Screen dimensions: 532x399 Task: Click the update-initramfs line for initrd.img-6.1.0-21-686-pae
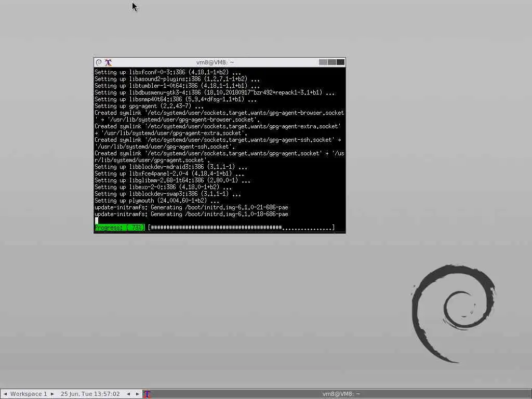(x=191, y=207)
